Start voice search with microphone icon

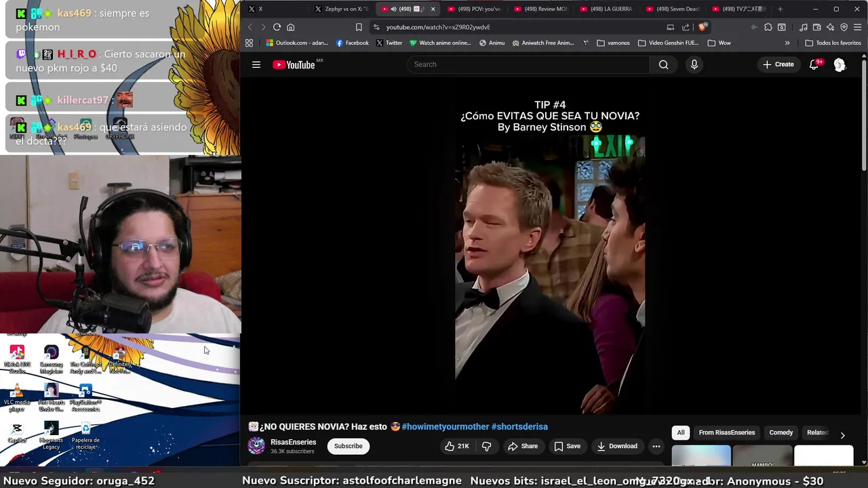pos(694,64)
